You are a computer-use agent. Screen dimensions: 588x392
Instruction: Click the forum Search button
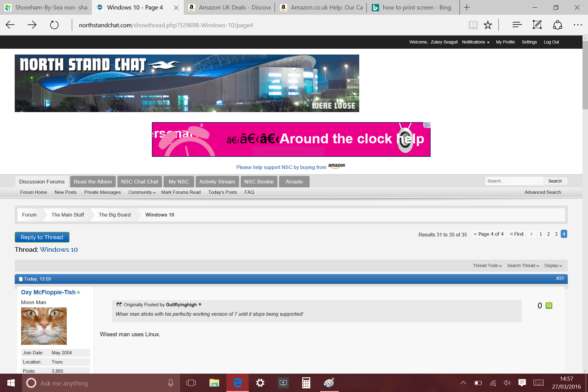tap(555, 181)
